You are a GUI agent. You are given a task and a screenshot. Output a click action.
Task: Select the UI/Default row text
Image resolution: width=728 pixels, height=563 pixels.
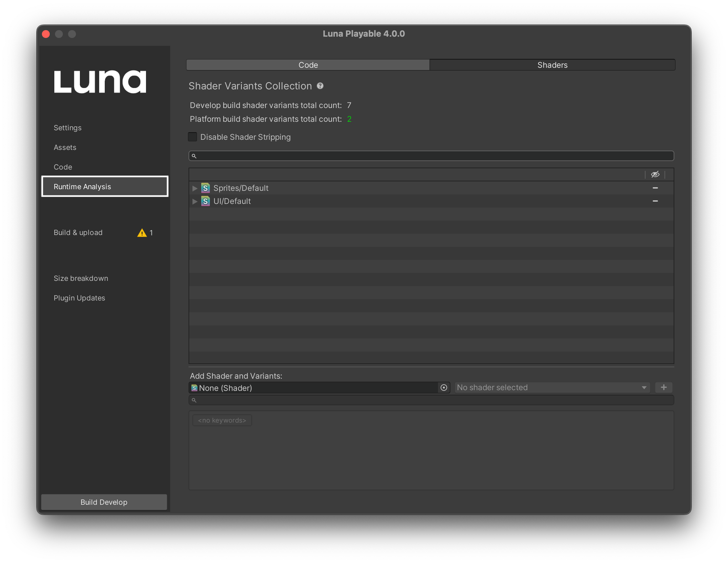[232, 201]
